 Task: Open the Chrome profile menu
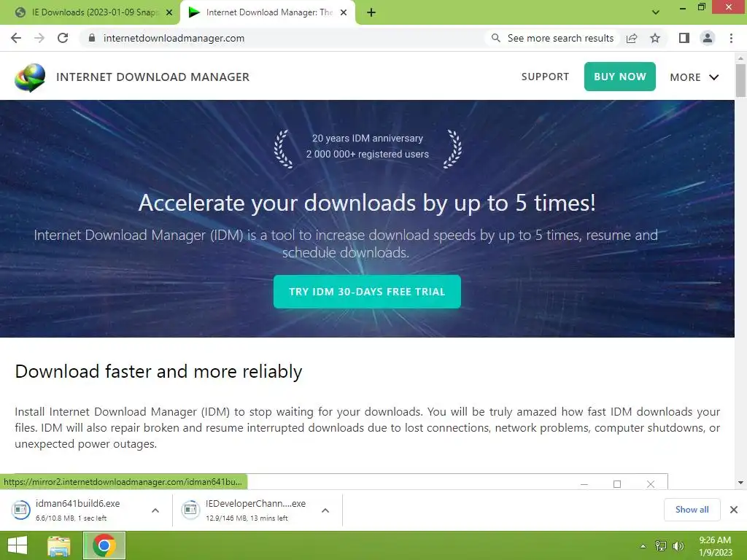point(708,38)
